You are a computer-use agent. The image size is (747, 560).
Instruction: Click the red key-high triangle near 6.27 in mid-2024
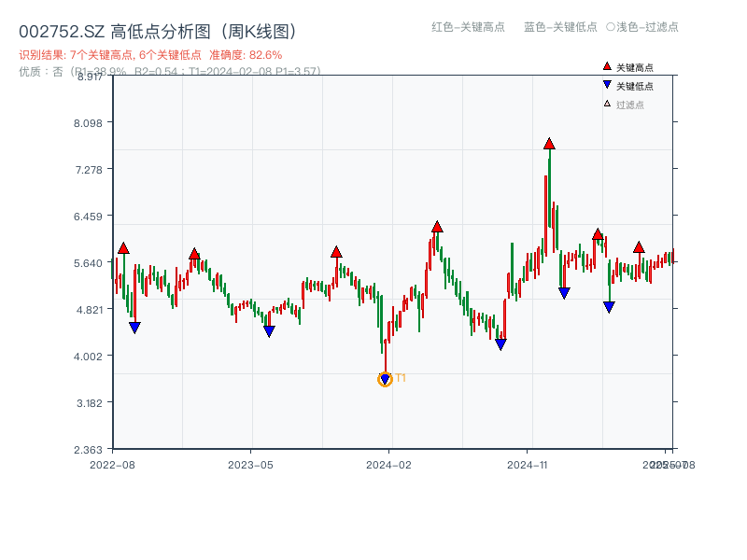437,227
